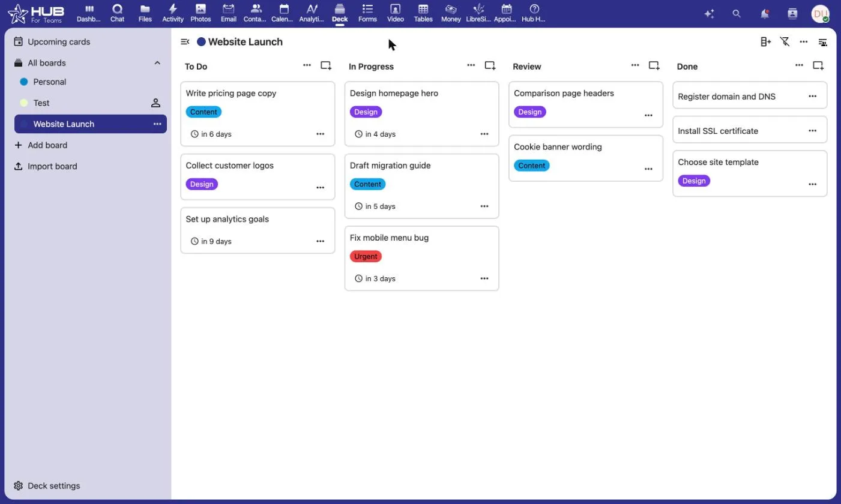Open options for Install SSL certificate card
Screen dimensions: 841x504
tap(812, 130)
